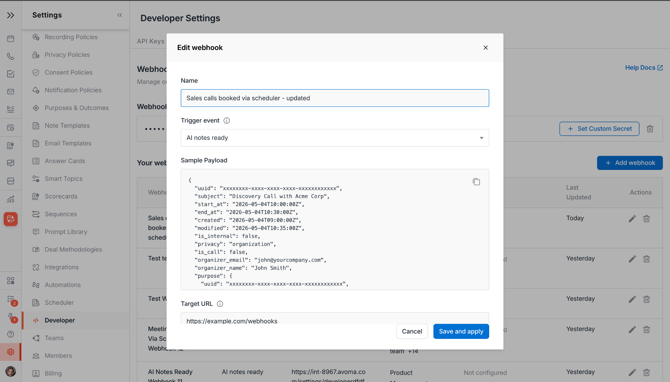Open Members in Settings
The image size is (670, 382).
(x=58, y=356)
